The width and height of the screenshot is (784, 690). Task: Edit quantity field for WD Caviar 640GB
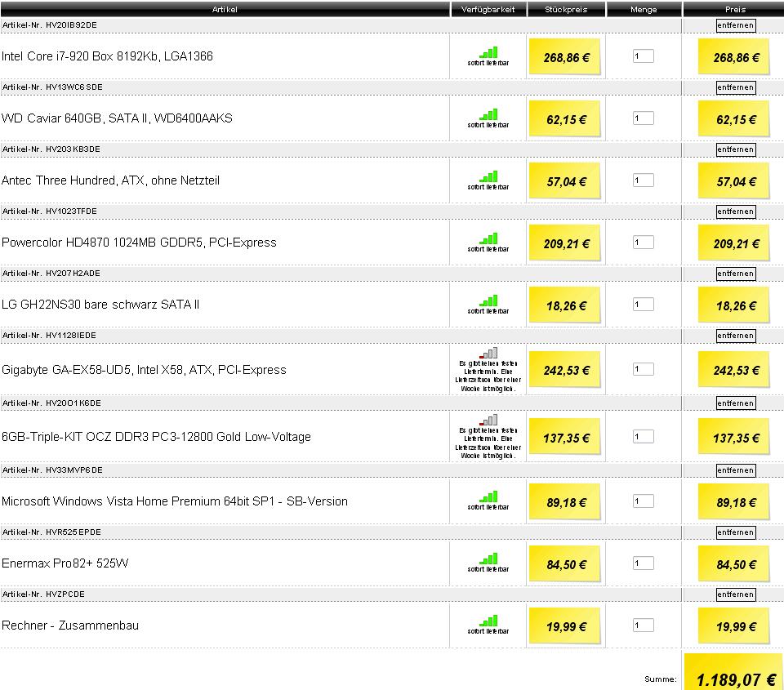[x=643, y=118]
